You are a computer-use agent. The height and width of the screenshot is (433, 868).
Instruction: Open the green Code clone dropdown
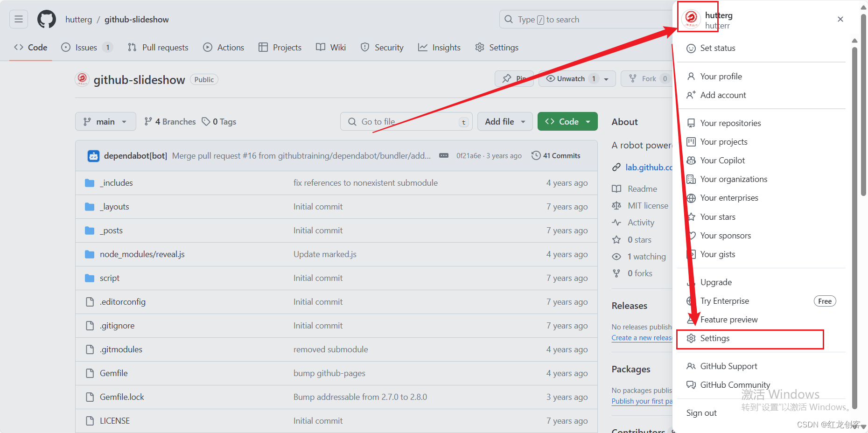coord(567,122)
